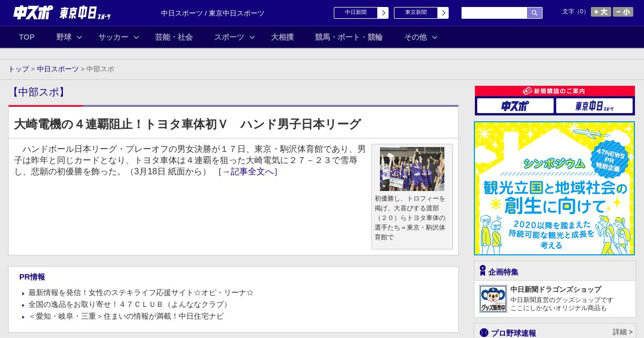The width and height of the screenshot is (644, 338).
Task: Open the サッカー menu
Action: (x=113, y=37)
